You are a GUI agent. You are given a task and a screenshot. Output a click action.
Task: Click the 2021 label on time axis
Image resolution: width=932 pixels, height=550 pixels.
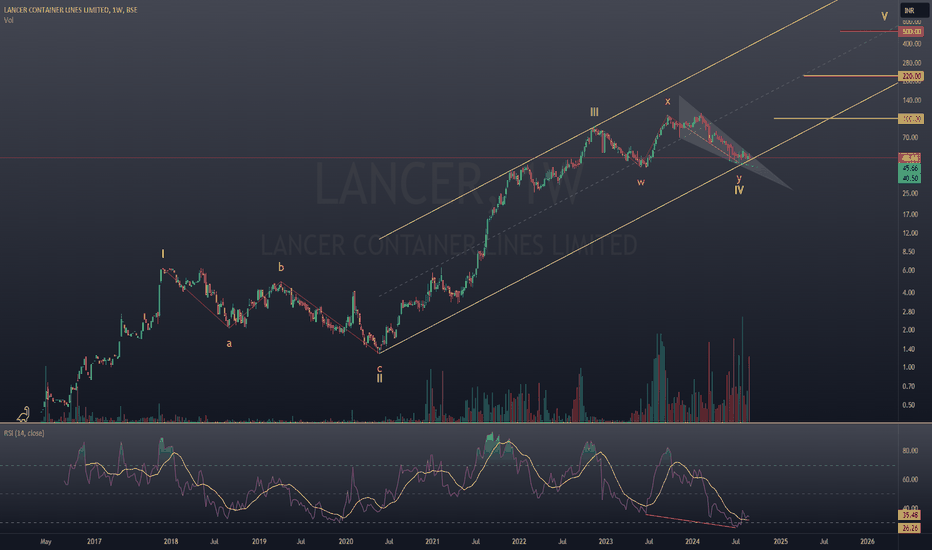pos(432,542)
